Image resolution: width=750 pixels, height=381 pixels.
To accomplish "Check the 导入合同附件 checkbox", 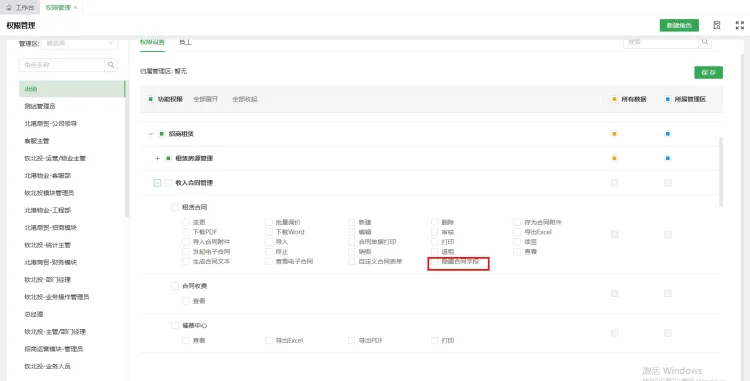I will (186, 242).
